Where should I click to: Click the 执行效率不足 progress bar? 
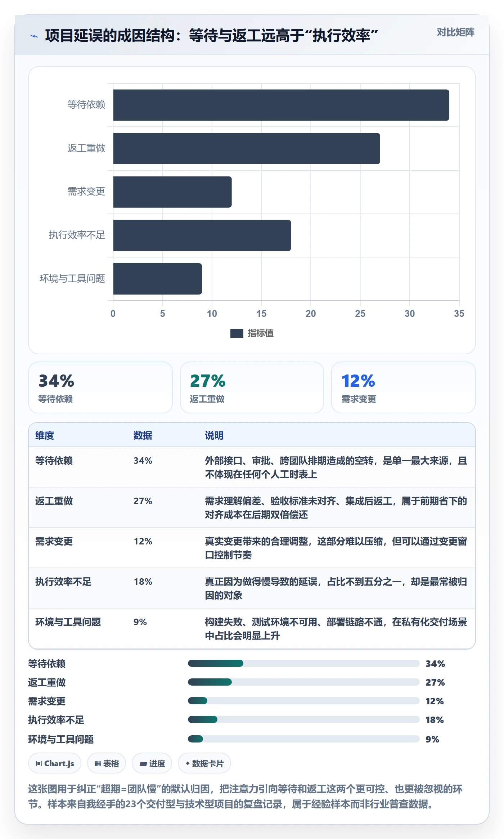(304, 719)
